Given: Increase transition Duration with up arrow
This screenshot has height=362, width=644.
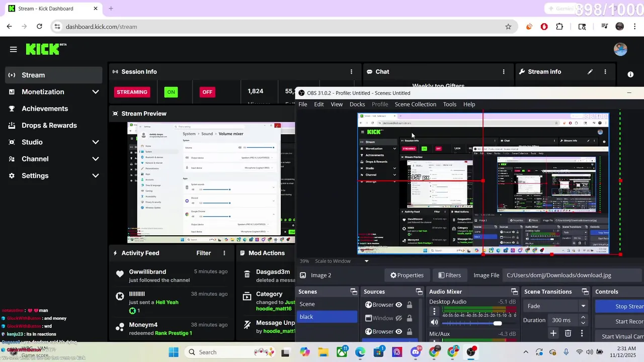Looking at the screenshot, I should tap(583, 317).
